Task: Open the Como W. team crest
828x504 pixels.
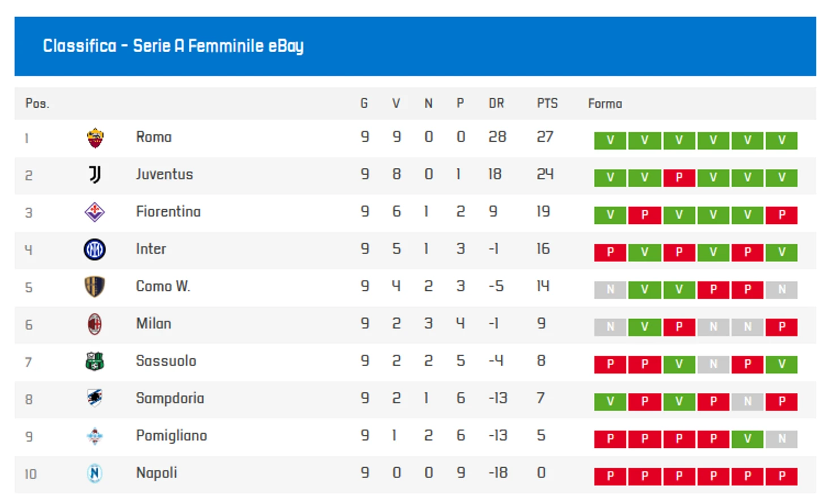Action: pos(95,287)
